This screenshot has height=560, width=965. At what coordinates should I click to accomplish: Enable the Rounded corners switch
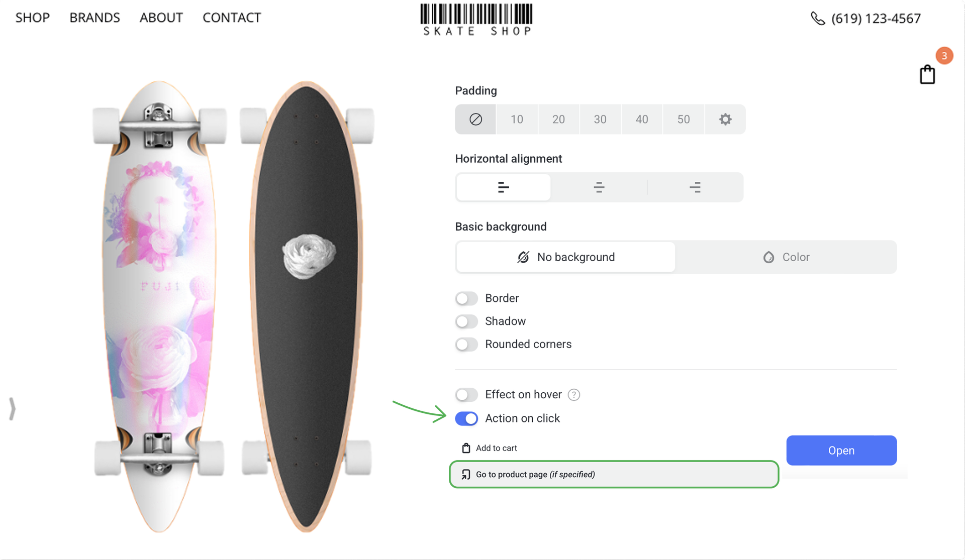(x=466, y=345)
